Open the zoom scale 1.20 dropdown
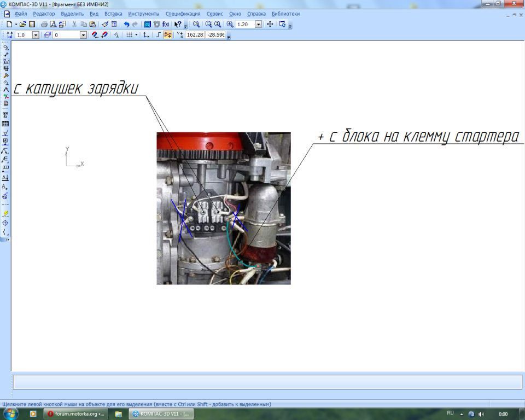The width and height of the screenshot is (525, 420). [x=258, y=25]
